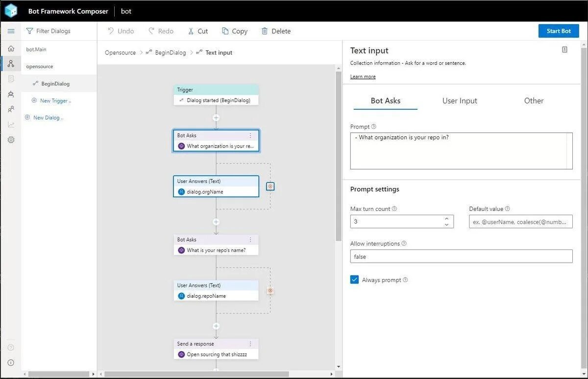Go to Opensource in the breadcrumb
The height and width of the screenshot is (379, 588).
pyautogui.click(x=120, y=52)
